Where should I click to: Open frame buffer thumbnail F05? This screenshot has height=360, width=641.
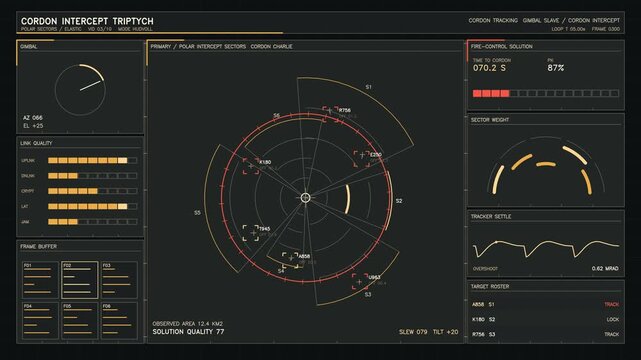(80, 321)
